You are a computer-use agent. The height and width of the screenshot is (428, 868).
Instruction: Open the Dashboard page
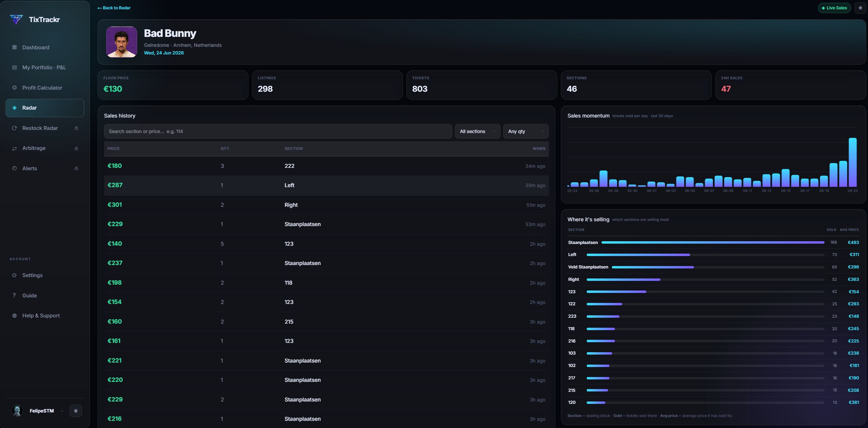point(45,48)
